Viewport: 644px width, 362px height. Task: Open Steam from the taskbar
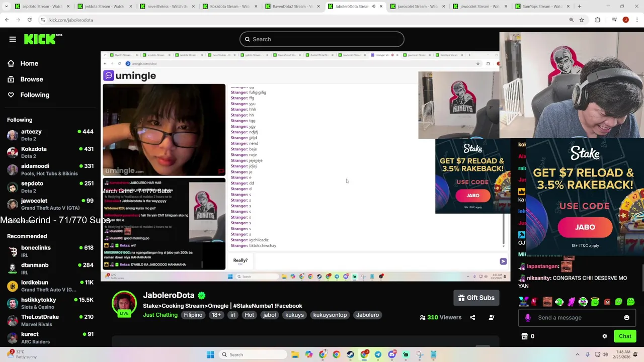click(x=350, y=354)
